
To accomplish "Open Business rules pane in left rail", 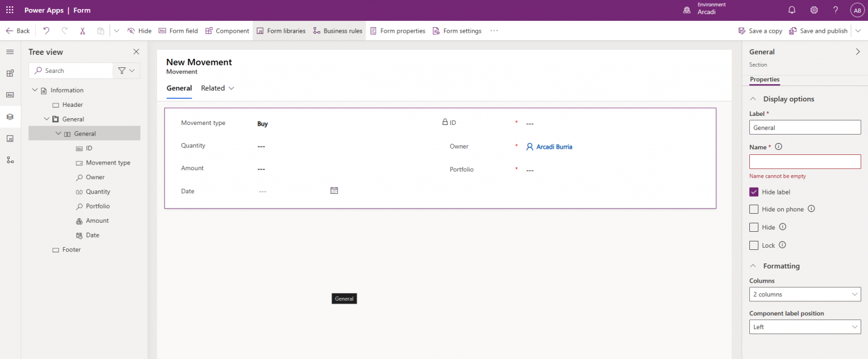I will tap(10, 160).
